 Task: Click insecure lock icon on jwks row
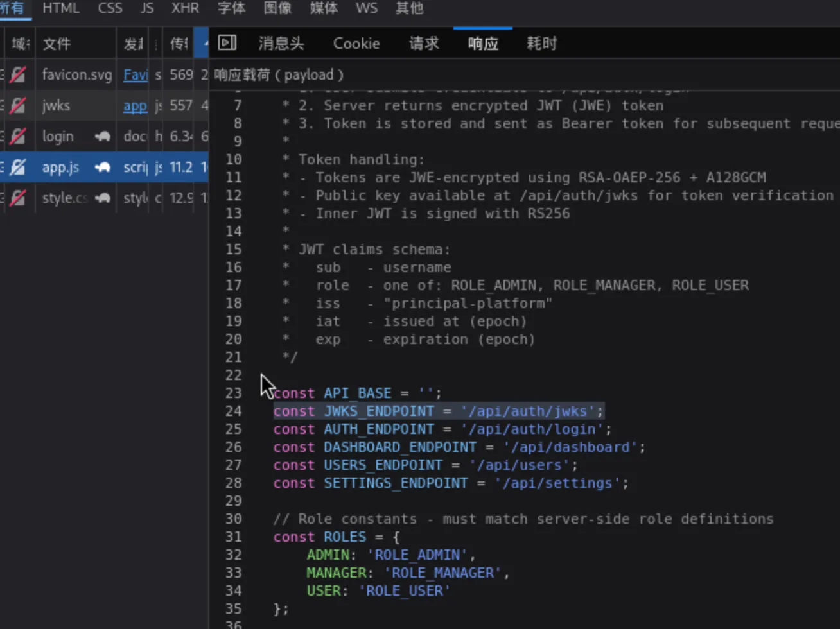(18, 106)
